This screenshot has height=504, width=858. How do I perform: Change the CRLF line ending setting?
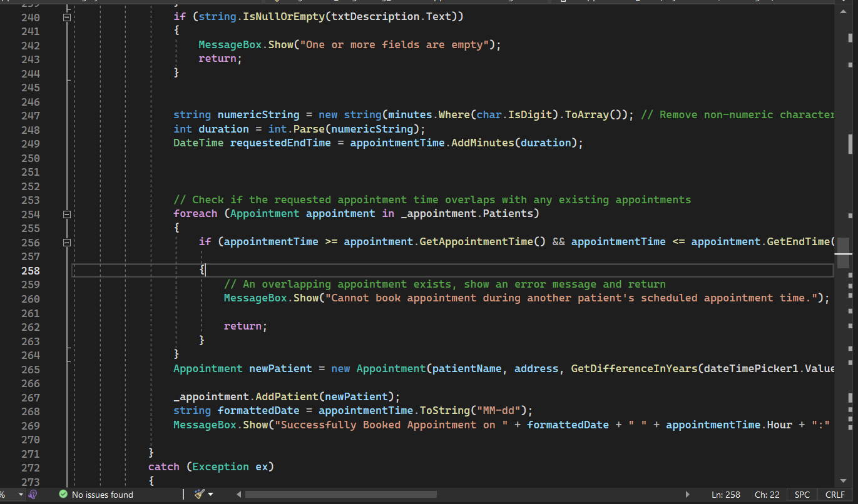coord(835,495)
